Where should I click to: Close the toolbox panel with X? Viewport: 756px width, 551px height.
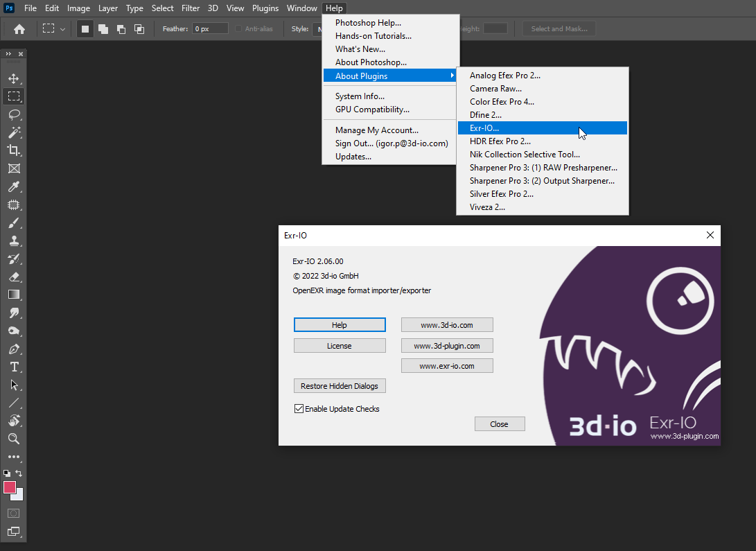pyautogui.click(x=21, y=54)
